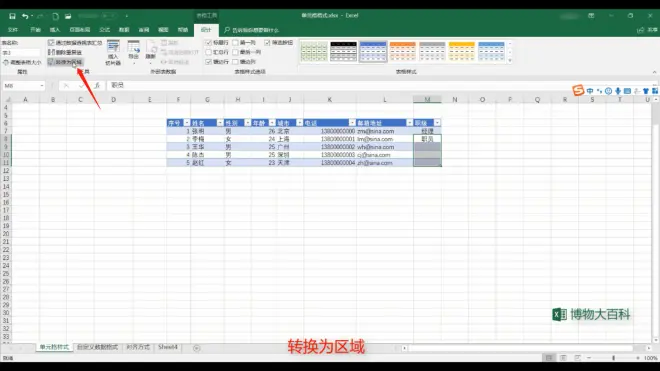
Task: Click the Sogou skin shirt icon
Action: (x=646, y=91)
